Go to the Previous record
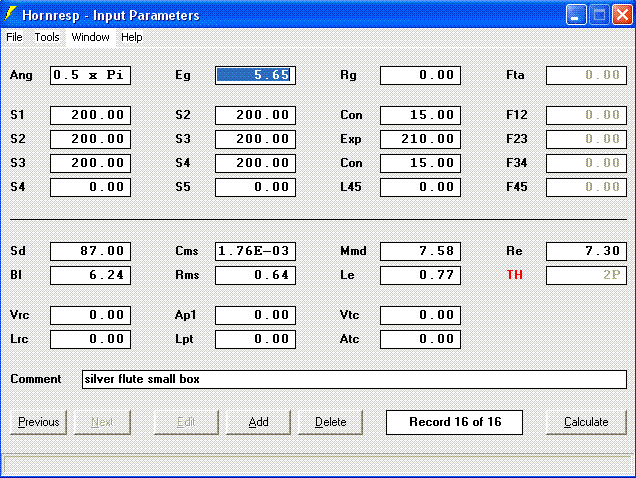Viewport: 636px width, 478px height. pos(39,422)
